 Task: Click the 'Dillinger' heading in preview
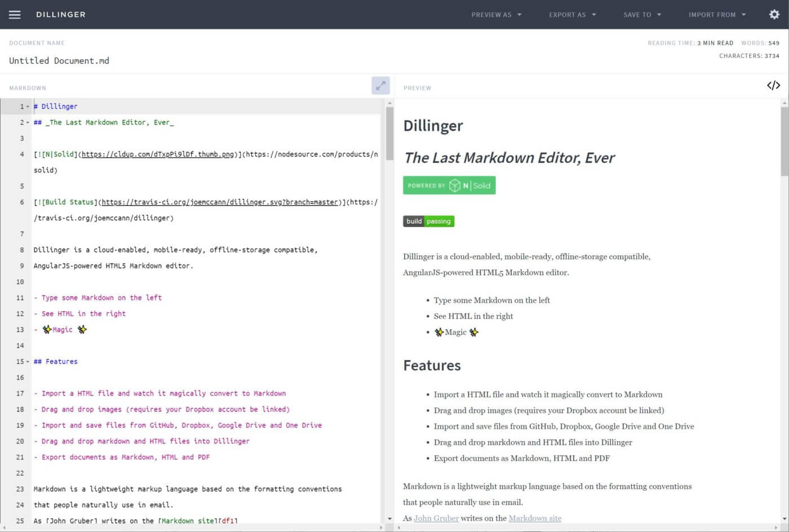[x=433, y=126]
